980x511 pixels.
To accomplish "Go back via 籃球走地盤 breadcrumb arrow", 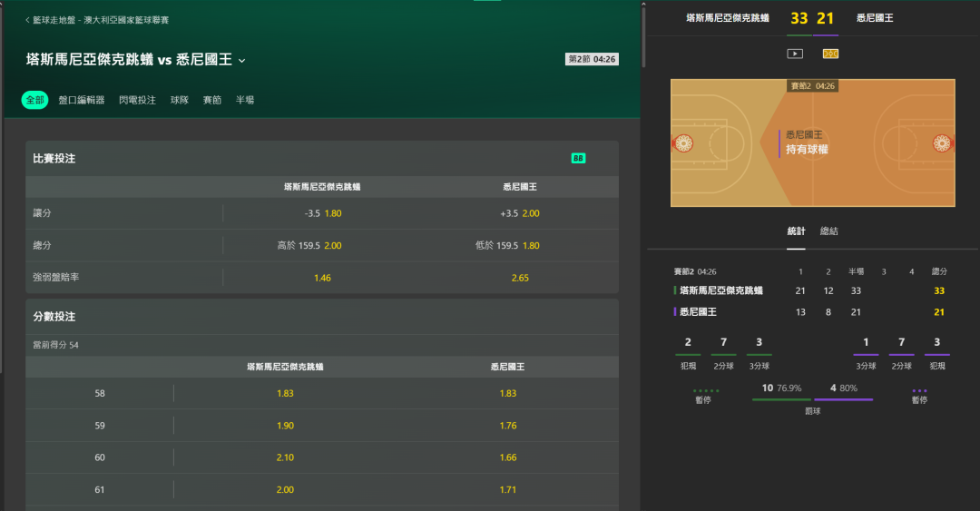I will (27, 20).
